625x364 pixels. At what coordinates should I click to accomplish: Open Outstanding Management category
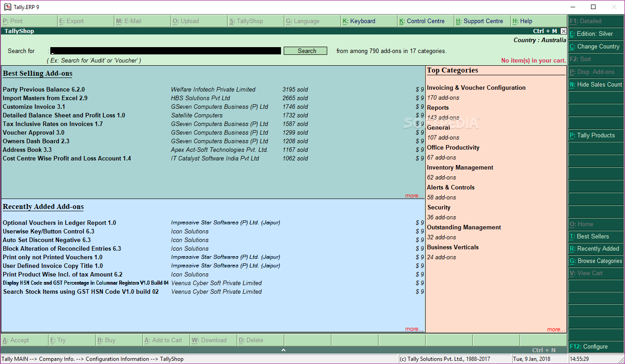[x=464, y=227]
